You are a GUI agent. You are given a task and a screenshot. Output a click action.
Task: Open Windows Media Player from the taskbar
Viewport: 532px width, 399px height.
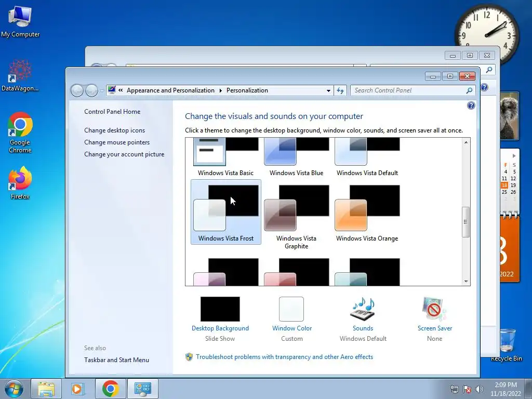tap(78, 389)
